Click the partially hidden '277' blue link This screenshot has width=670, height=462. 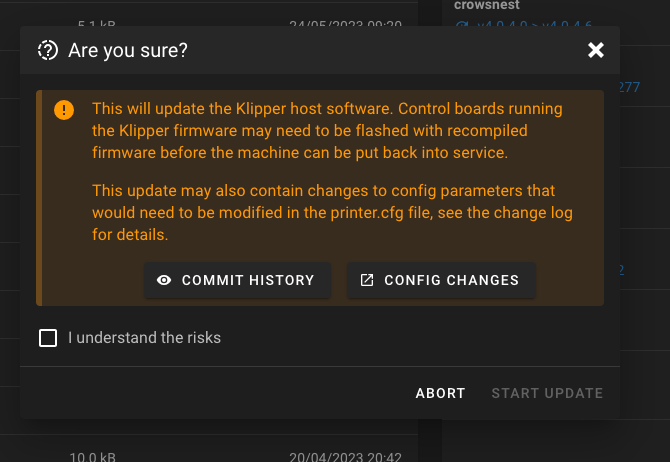tap(629, 87)
